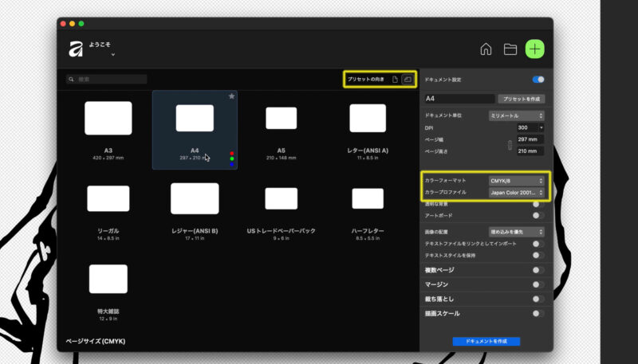Click the search magnifier icon

pyautogui.click(x=71, y=79)
